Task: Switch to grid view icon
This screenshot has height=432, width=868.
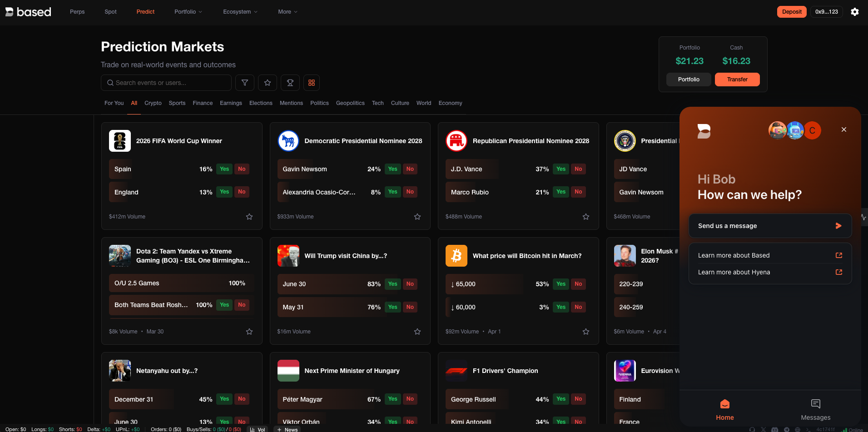Action: coord(312,83)
